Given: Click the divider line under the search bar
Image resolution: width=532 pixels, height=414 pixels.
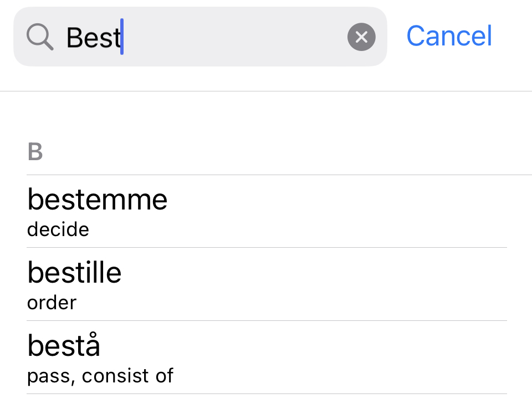Looking at the screenshot, I should pyautogui.click(x=266, y=91).
